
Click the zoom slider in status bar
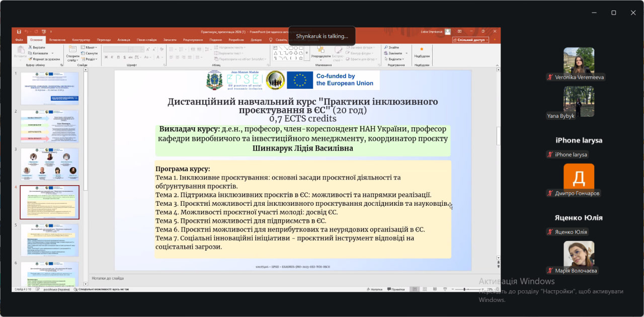pos(464,289)
